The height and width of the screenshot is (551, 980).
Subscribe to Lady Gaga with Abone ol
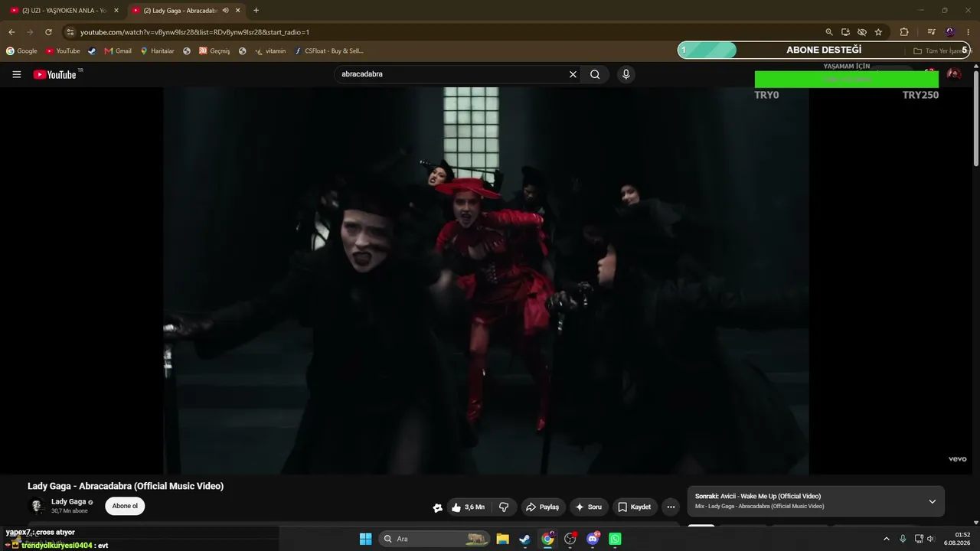[x=125, y=506]
